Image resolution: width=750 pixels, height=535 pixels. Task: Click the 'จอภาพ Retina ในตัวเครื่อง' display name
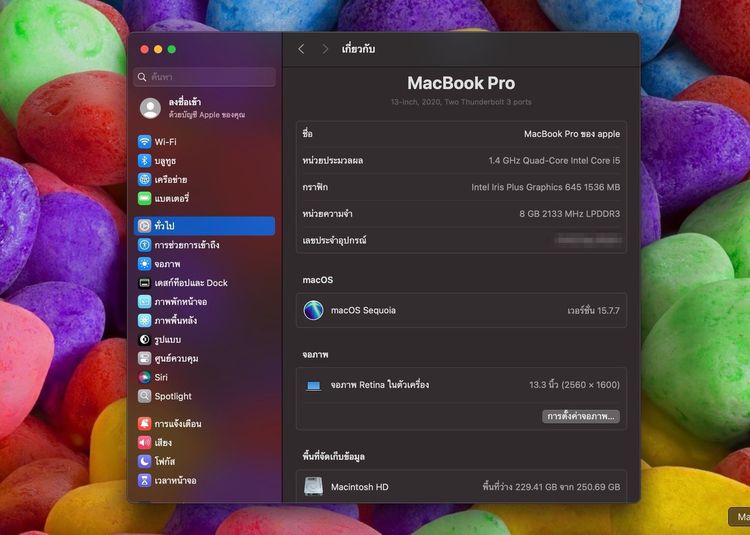[380, 385]
